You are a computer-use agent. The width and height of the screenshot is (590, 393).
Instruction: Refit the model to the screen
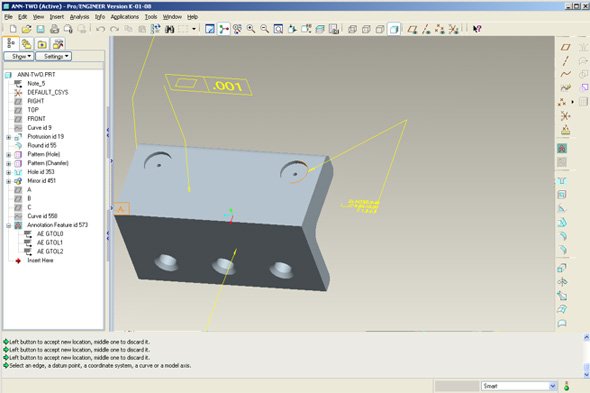[x=278, y=29]
